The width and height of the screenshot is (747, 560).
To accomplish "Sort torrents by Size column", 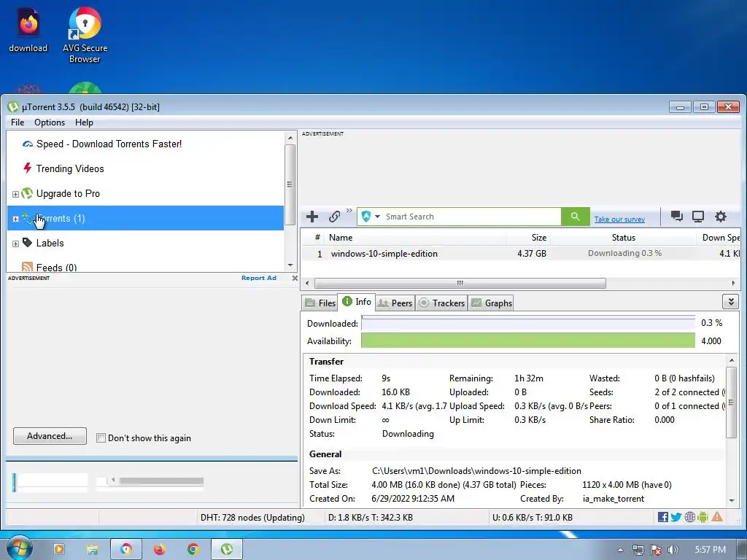I will point(528,238).
